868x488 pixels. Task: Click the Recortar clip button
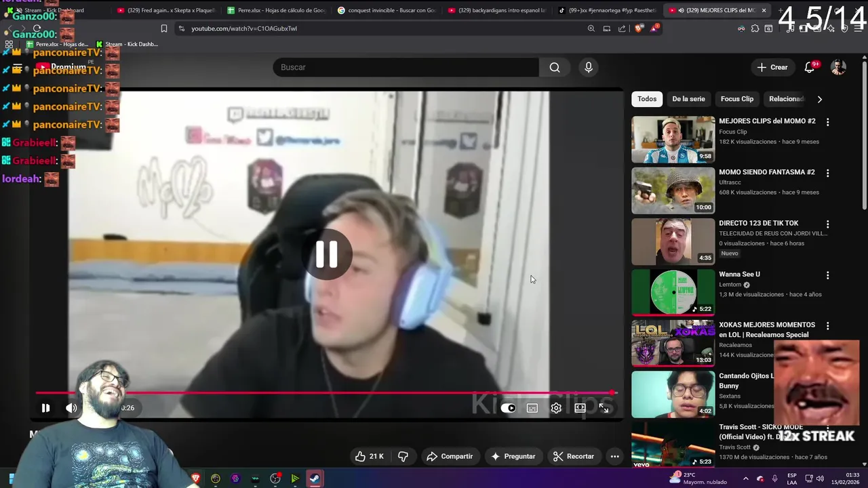pyautogui.click(x=574, y=456)
